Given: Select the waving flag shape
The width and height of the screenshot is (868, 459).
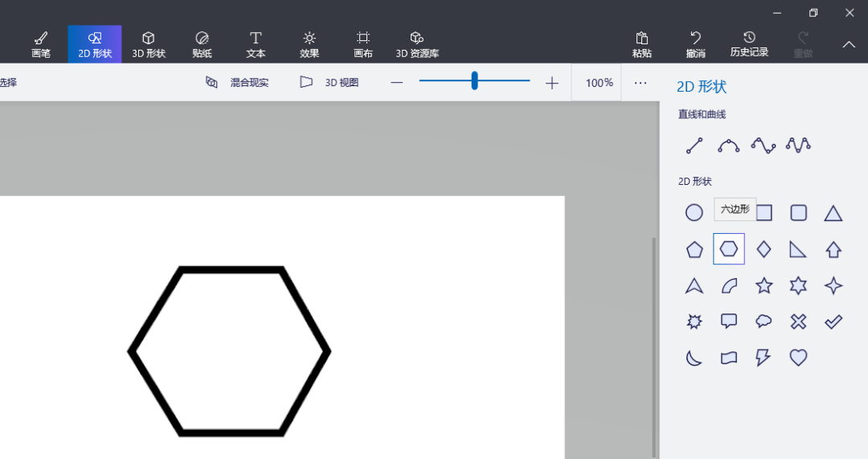Looking at the screenshot, I should (729, 358).
